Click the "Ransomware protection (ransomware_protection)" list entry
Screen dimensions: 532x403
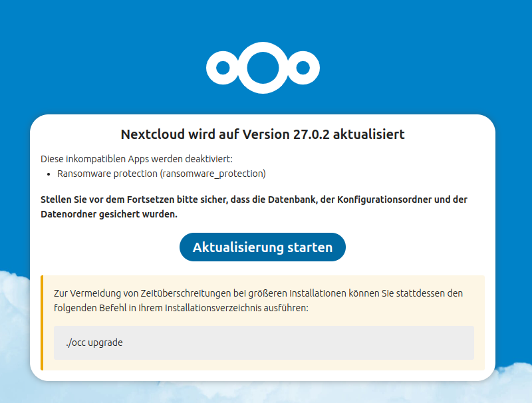pos(162,174)
